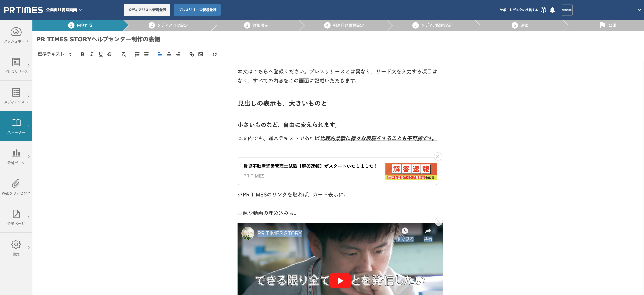Click YouTube channel avatar in video
Screen dimensions: 644x295
tap(248, 233)
